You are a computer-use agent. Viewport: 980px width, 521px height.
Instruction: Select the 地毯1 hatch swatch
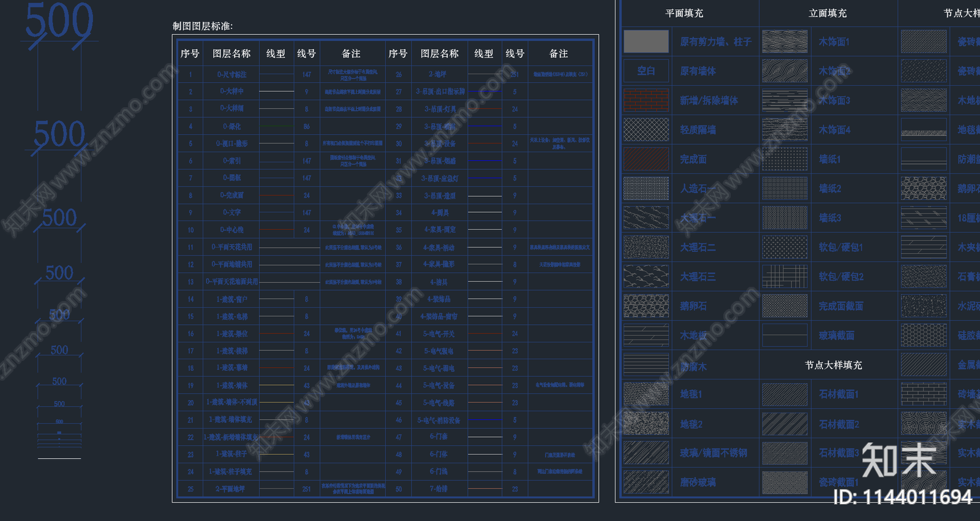[646, 394]
